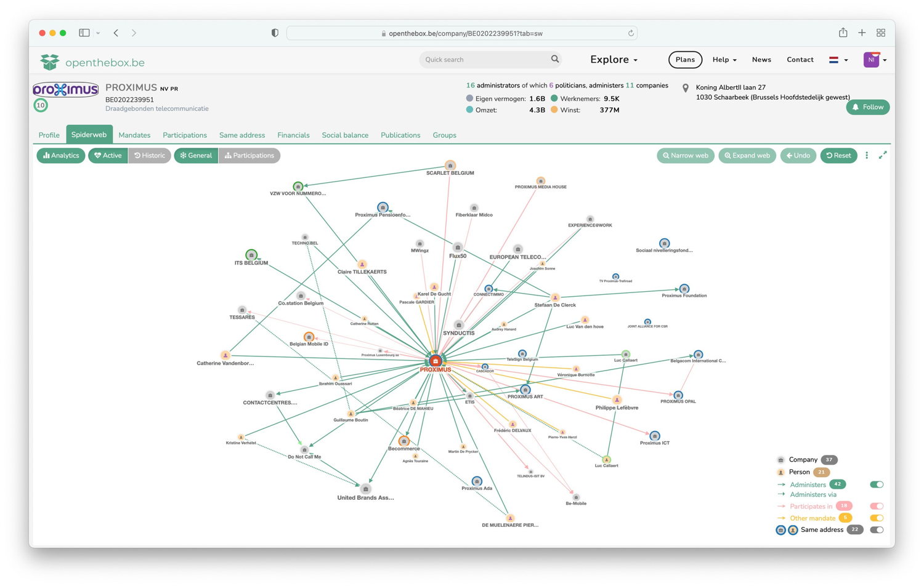Click the search magnifier icon

click(x=555, y=59)
